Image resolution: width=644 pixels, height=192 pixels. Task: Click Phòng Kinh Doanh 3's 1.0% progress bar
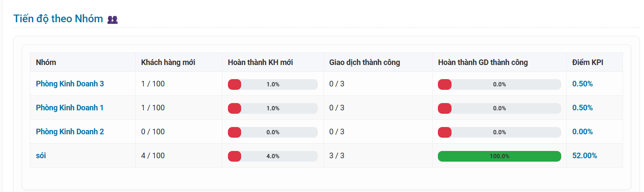(x=273, y=84)
